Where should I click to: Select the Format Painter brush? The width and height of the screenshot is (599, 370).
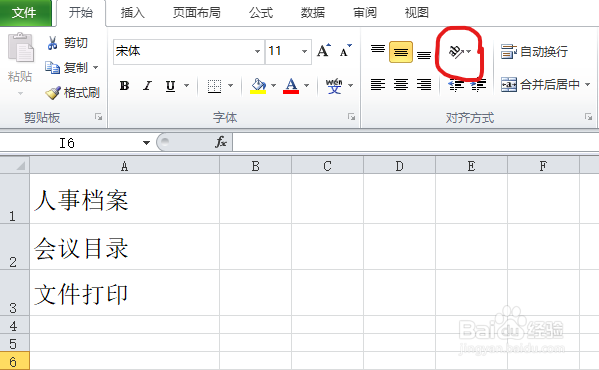(x=53, y=92)
